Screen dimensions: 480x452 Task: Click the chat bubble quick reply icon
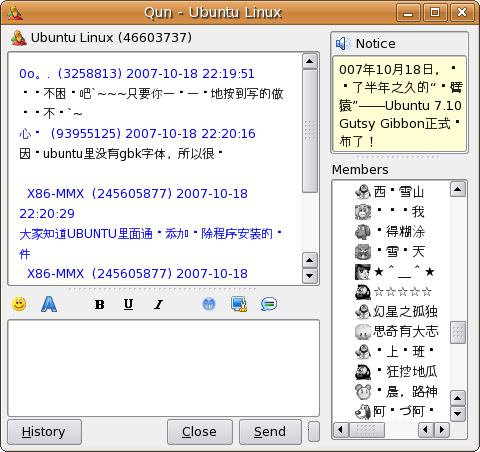(269, 304)
